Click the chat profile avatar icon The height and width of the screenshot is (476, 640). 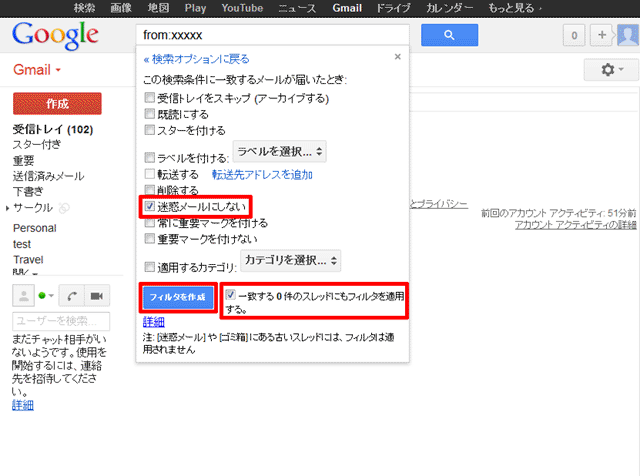22,296
